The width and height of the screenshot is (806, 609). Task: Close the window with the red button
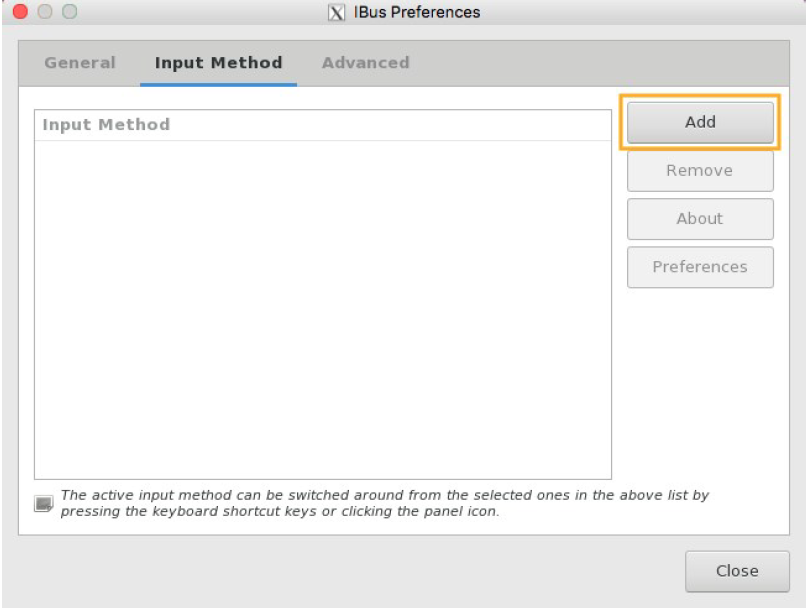pos(20,13)
